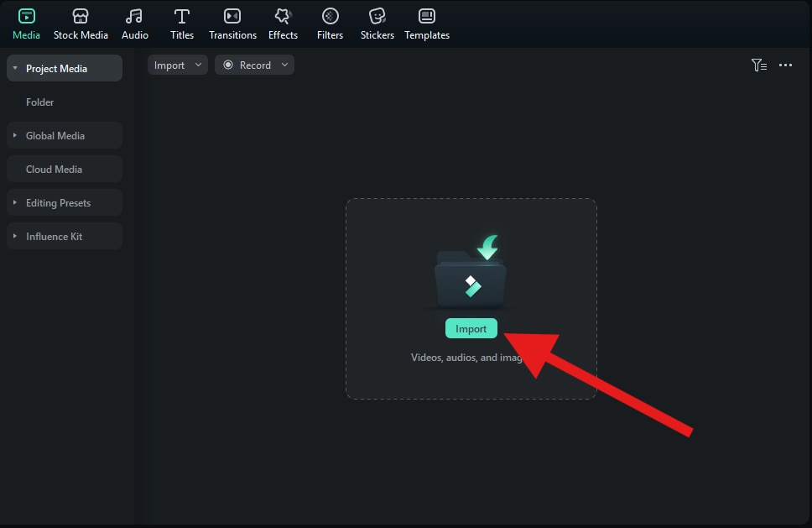This screenshot has height=528, width=812.
Task: Open the filter icon near top right
Action: pos(759,65)
